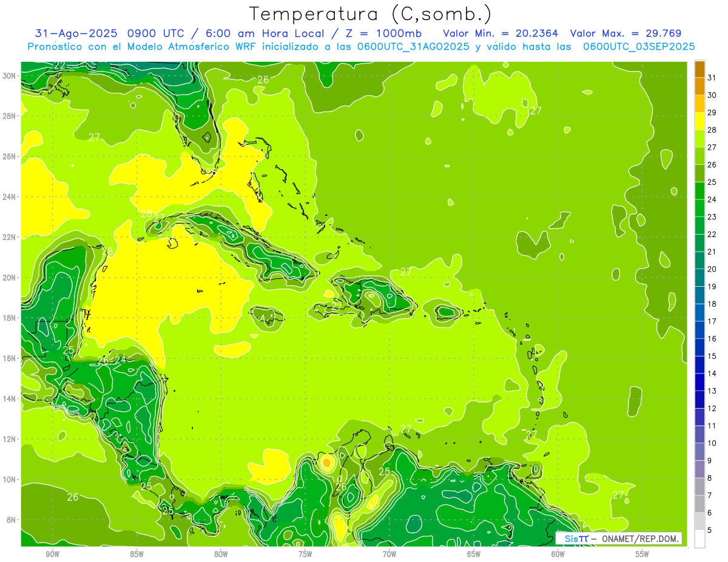Click the latitude label "16N"
728x562 pixels.
8,358
